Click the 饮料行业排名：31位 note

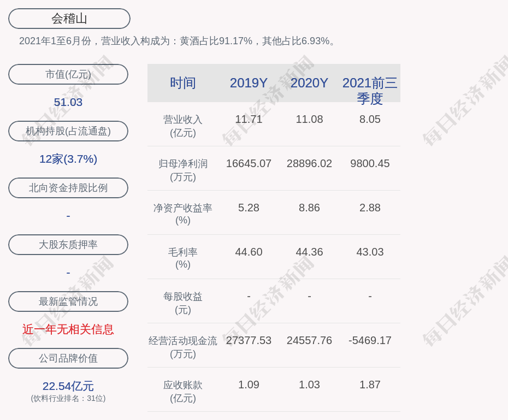coord(68,398)
